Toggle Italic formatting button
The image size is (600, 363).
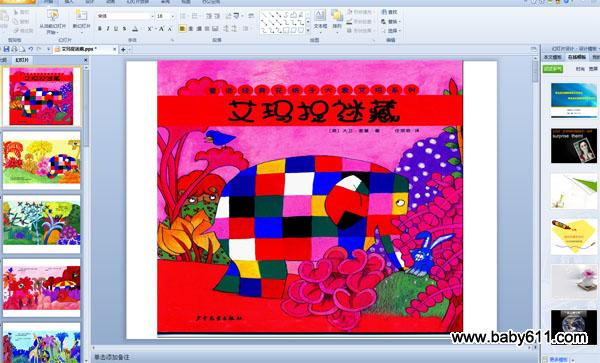[108, 29]
